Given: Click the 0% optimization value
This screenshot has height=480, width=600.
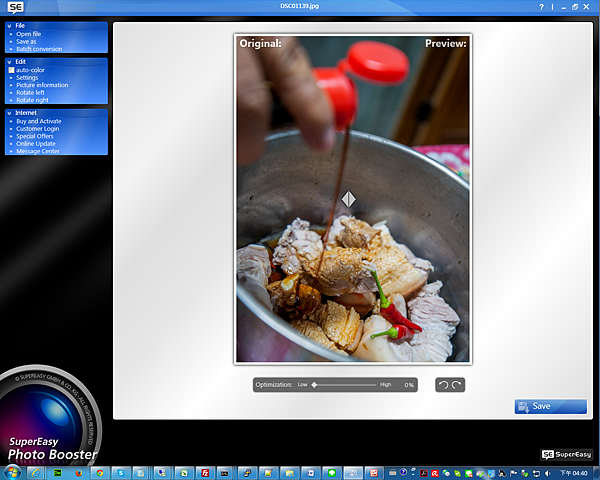Looking at the screenshot, I should click(409, 385).
